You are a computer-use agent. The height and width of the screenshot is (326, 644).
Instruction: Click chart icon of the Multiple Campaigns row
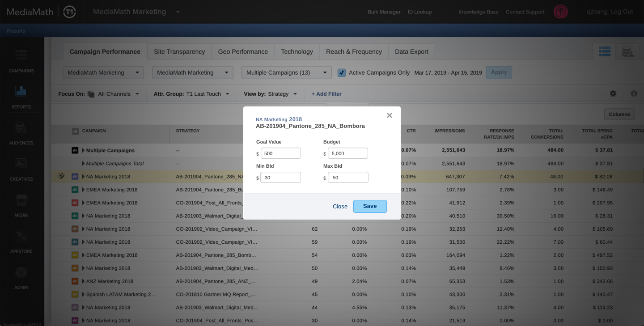click(x=75, y=150)
